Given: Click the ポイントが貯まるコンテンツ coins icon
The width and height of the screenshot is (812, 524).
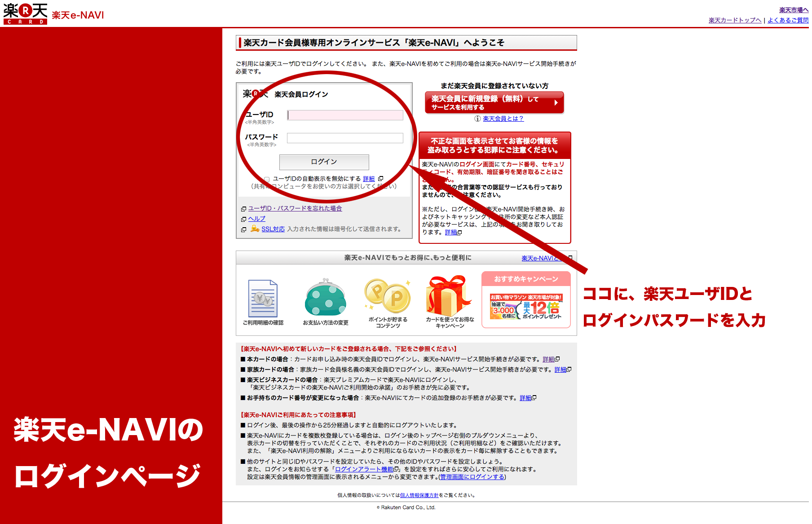Looking at the screenshot, I should (x=388, y=295).
